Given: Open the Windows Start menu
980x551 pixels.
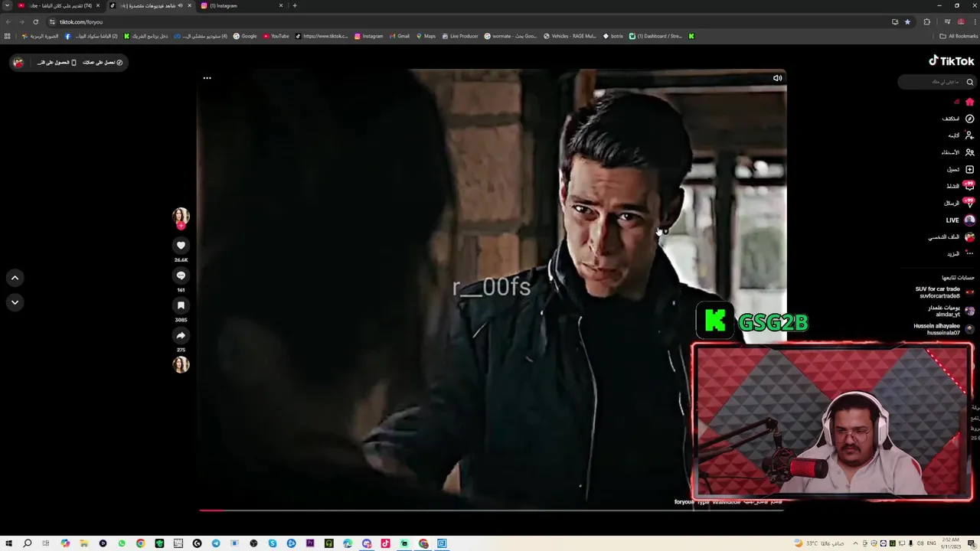Looking at the screenshot, I should pyautogui.click(x=8, y=543).
